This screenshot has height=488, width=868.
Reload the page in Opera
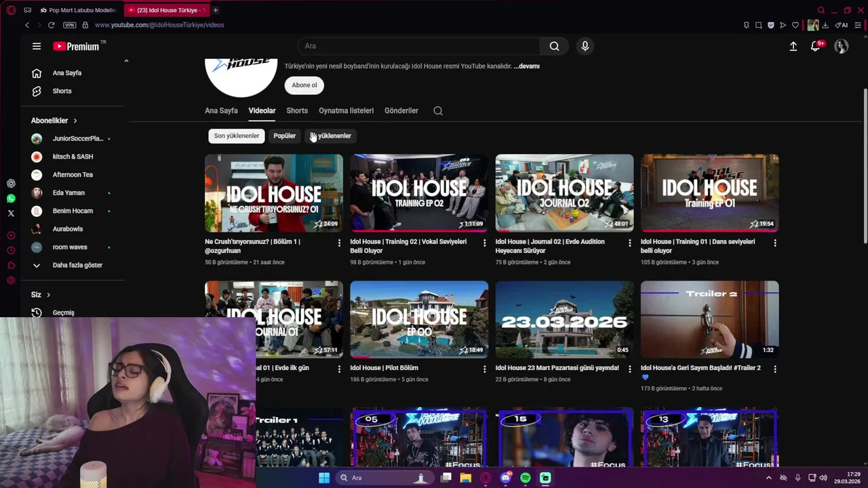51,25
